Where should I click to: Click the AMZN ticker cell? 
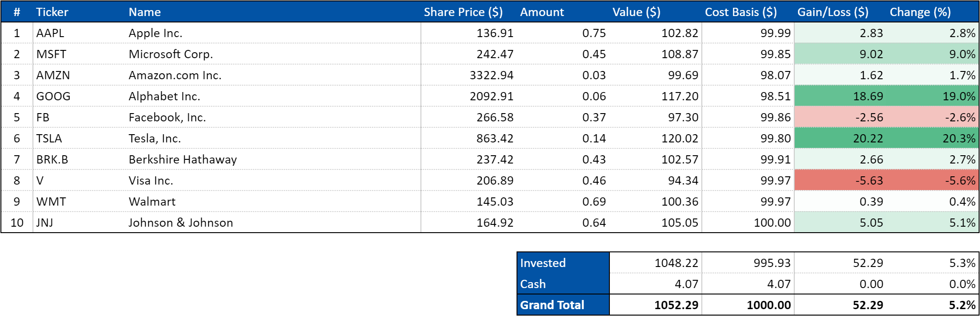click(79, 75)
